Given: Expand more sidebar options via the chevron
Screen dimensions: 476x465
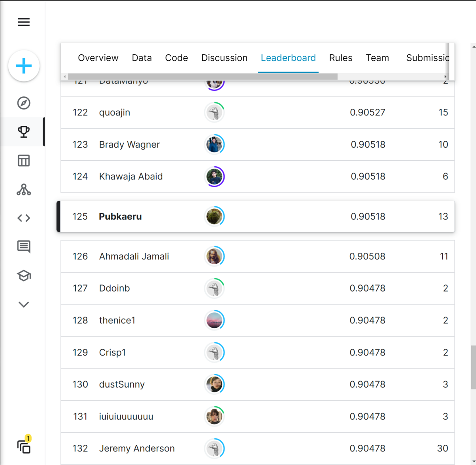Looking at the screenshot, I should coord(23,304).
